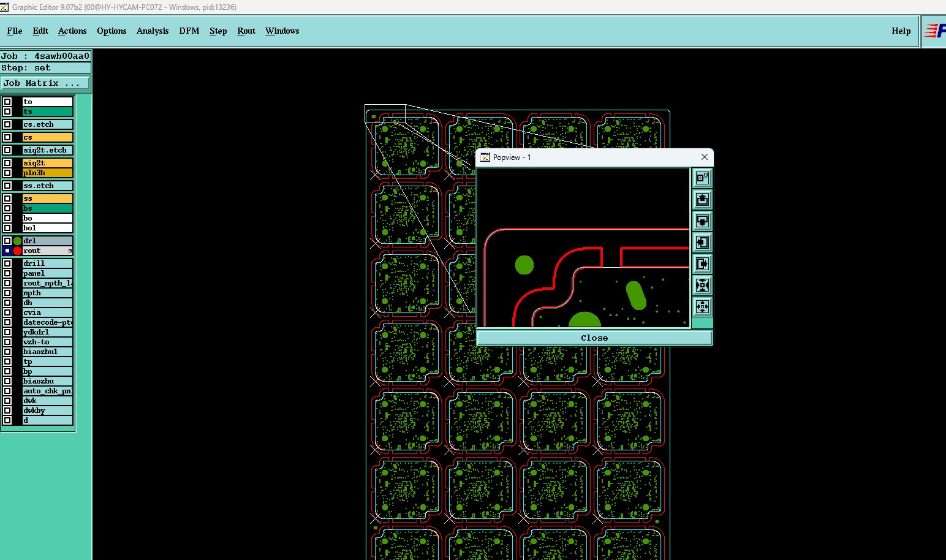946x560 pixels.
Task: Open the File menu
Action: pos(15,31)
